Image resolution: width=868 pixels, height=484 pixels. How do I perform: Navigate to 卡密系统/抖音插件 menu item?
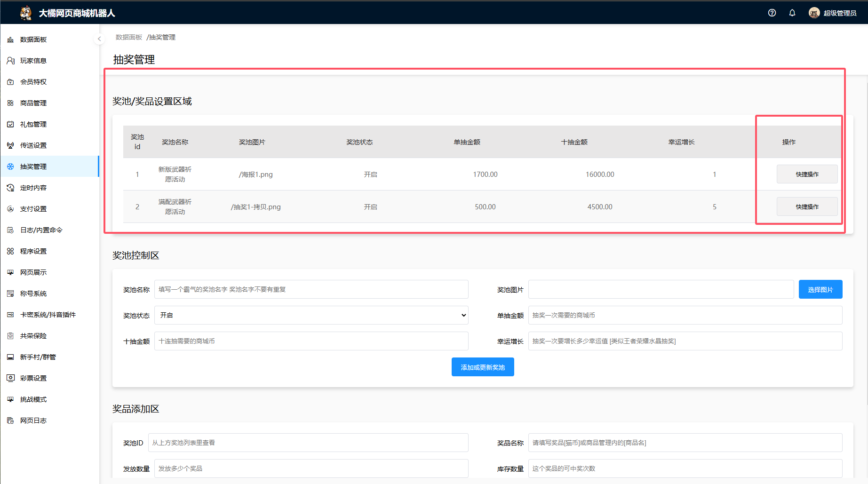48,315
